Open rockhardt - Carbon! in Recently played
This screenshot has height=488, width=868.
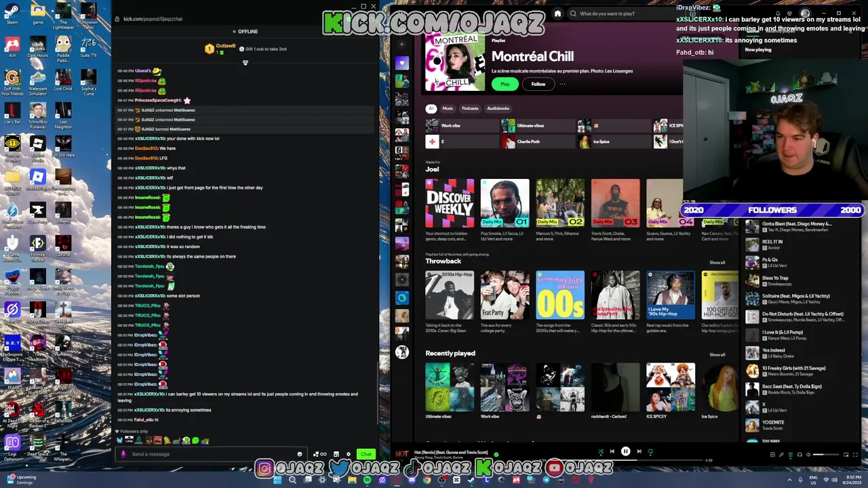click(615, 391)
